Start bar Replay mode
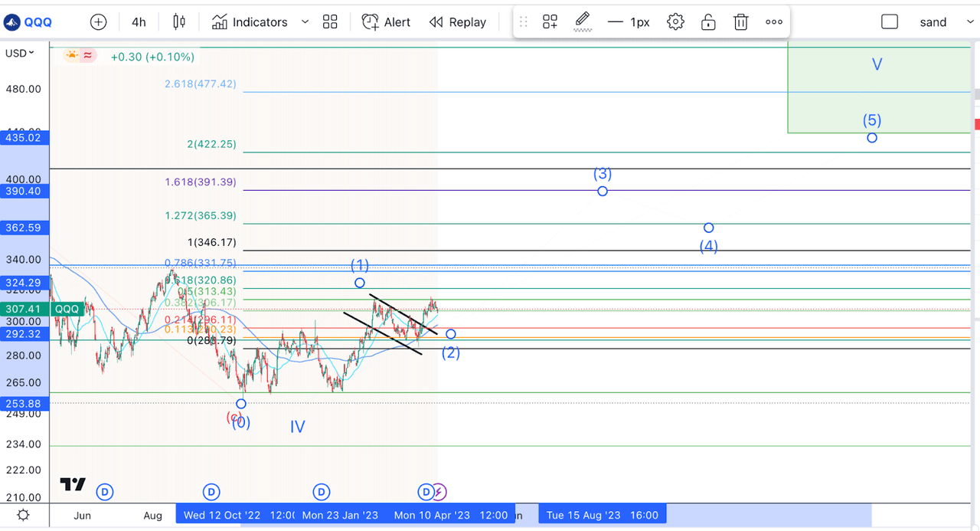Image resolution: width=980 pixels, height=531 pixels. [x=437, y=21]
